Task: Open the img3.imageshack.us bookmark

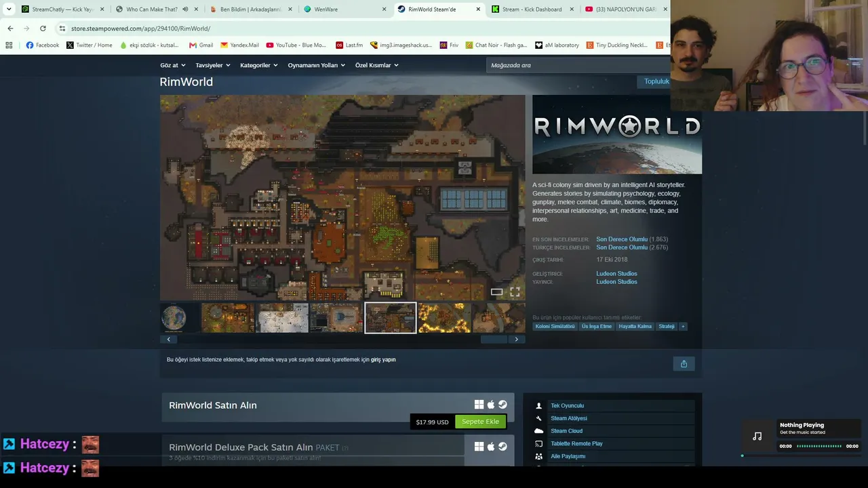Action: click(401, 45)
